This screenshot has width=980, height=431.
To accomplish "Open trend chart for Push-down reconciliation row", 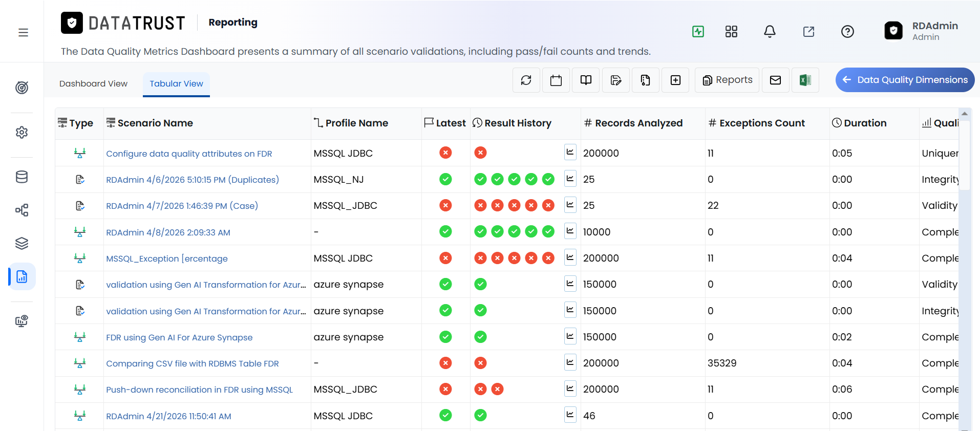I will click(x=570, y=389).
